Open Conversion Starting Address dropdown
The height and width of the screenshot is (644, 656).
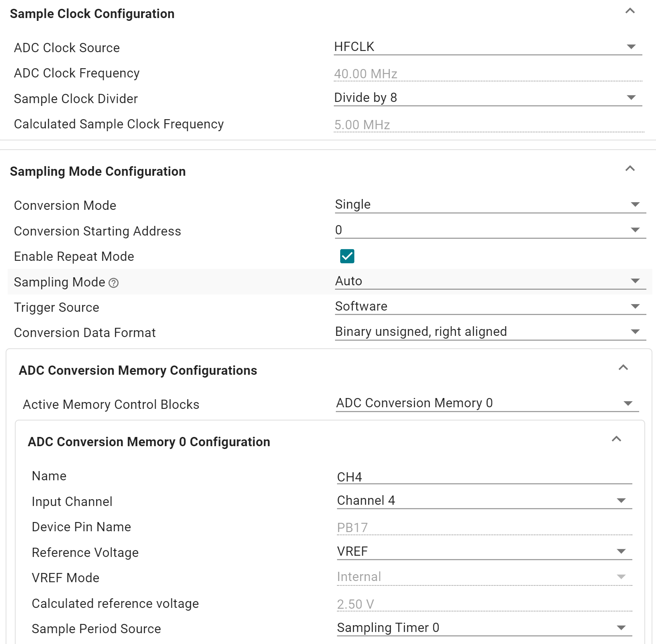click(490, 230)
